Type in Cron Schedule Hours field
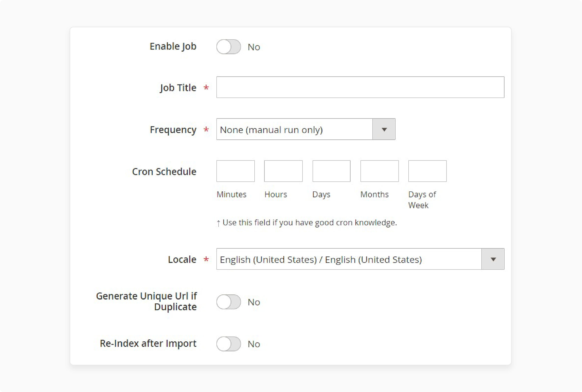Image resolution: width=582 pixels, height=392 pixels. pos(283,171)
